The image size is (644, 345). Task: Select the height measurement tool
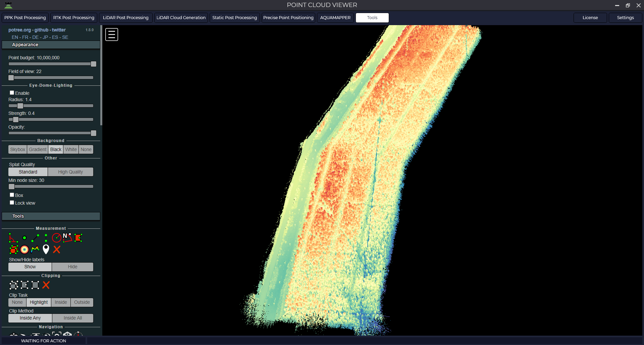(46, 238)
